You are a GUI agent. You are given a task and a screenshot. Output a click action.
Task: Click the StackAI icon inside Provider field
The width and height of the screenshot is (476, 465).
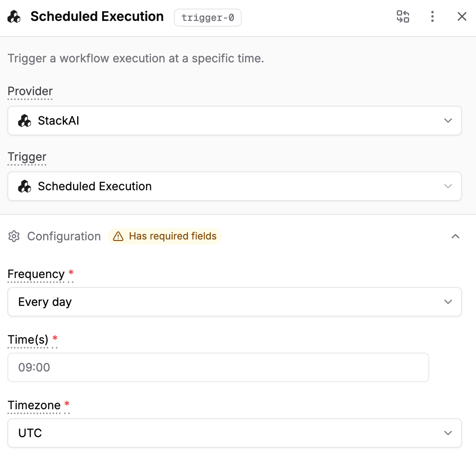(25, 121)
